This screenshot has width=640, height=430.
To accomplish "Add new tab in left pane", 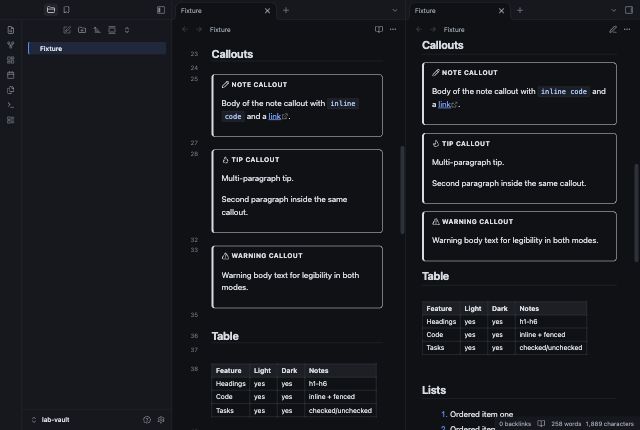I will point(286,11).
